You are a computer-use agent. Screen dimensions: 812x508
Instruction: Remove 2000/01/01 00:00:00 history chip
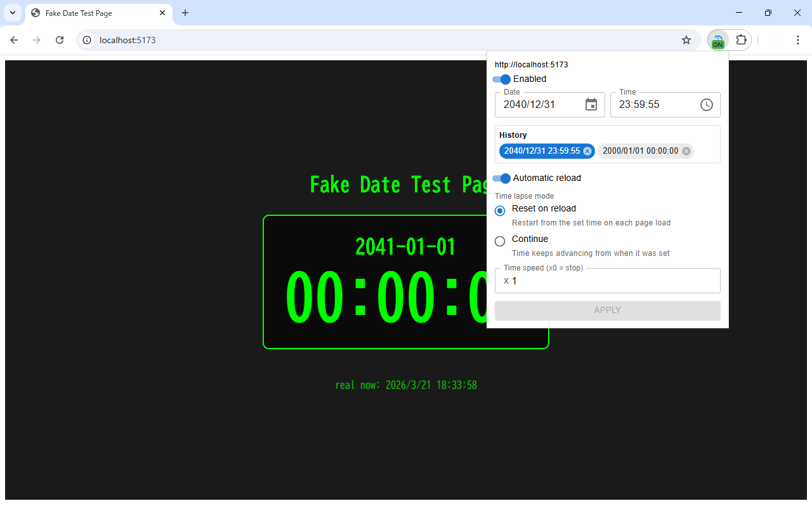[686, 151]
